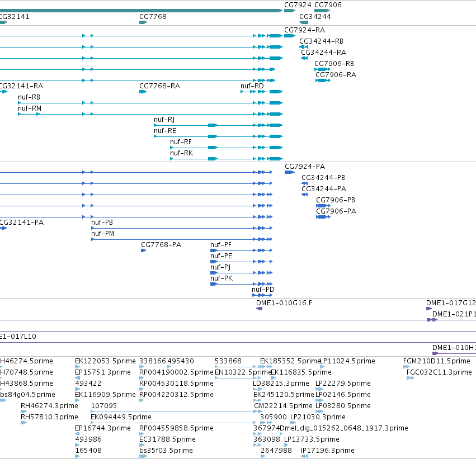Click the CG34244 gene glyph

(x=304, y=22)
